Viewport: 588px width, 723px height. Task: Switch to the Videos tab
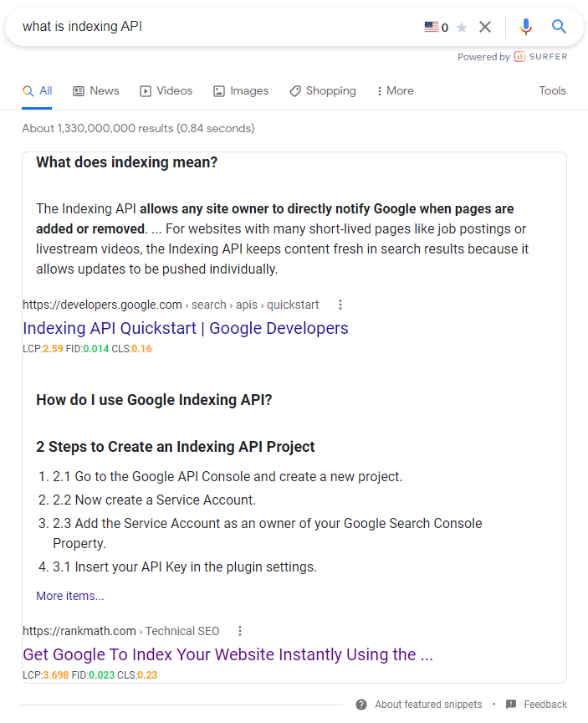(166, 91)
